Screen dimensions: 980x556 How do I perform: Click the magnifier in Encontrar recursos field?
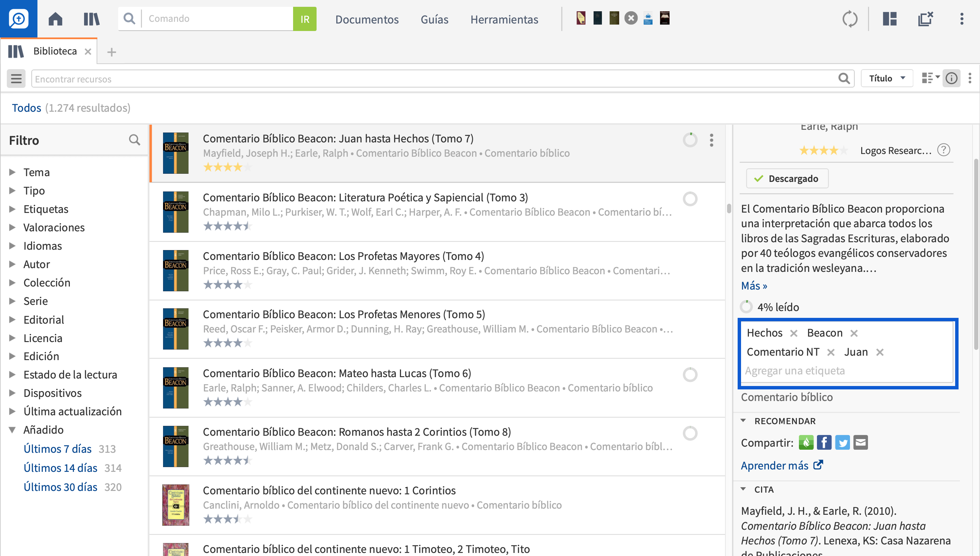(x=844, y=79)
